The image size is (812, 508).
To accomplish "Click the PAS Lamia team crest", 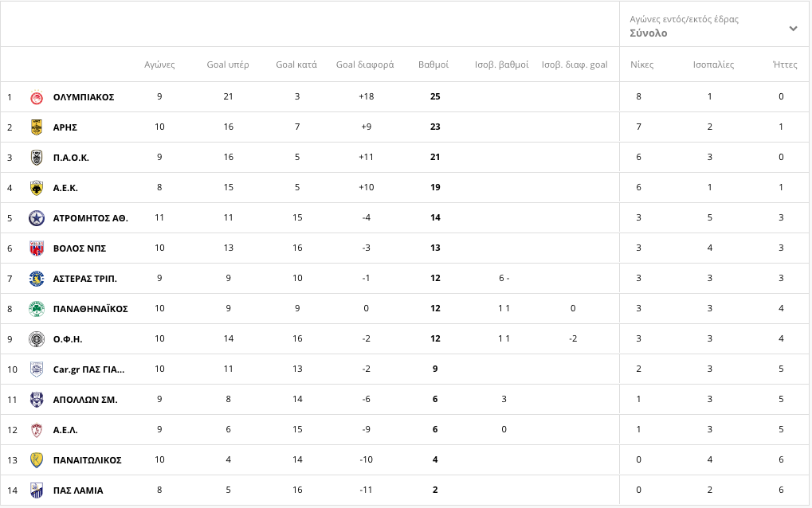I will coord(37,490).
